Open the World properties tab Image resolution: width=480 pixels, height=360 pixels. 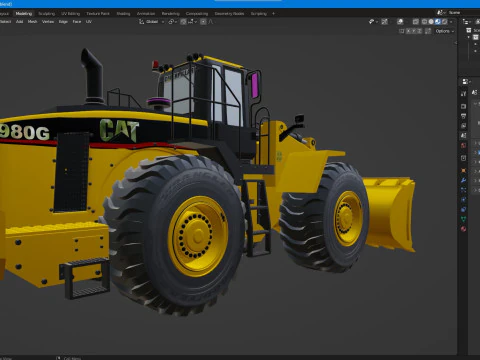[x=463, y=145]
